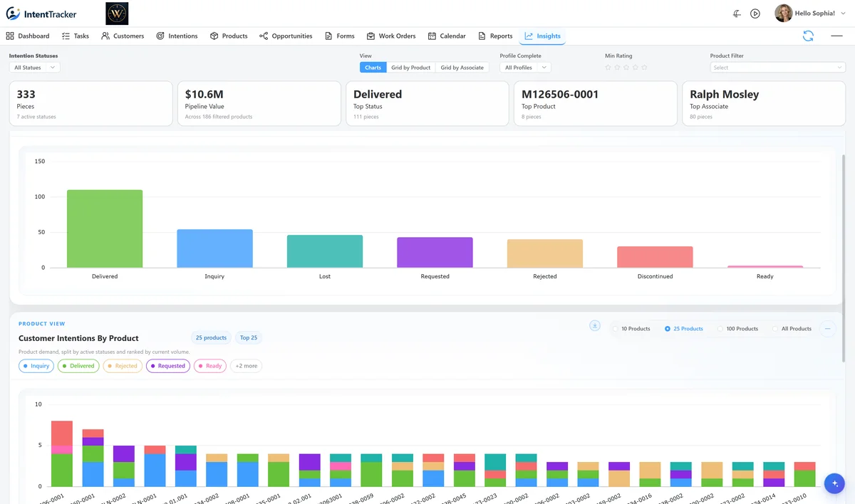Toggle the Delivered legend chip
This screenshot has width=855, height=504.
pyautogui.click(x=78, y=366)
